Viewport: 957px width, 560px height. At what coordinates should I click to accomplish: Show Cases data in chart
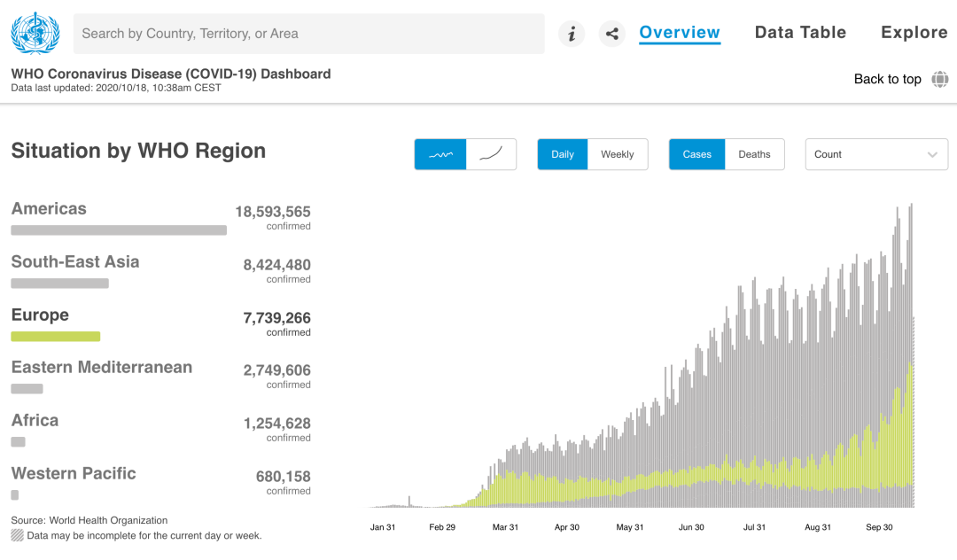(697, 154)
